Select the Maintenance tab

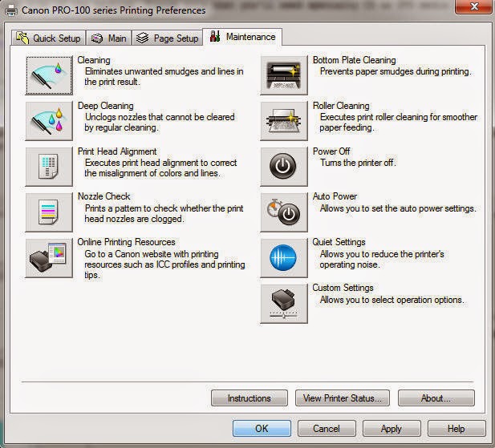[x=242, y=37]
